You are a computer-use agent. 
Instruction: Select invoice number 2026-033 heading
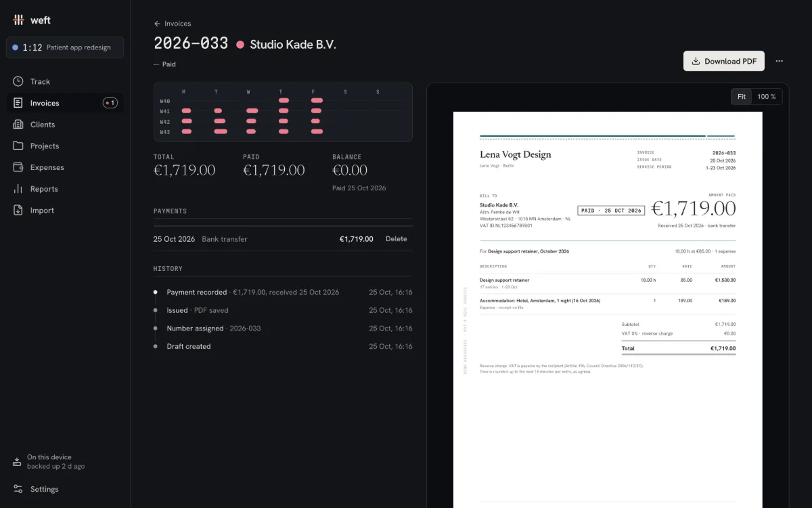click(x=191, y=43)
